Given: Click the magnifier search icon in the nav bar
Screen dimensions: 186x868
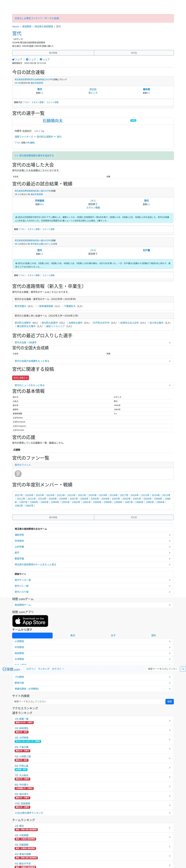Looking at the screenshot, I should pos(183,669).
